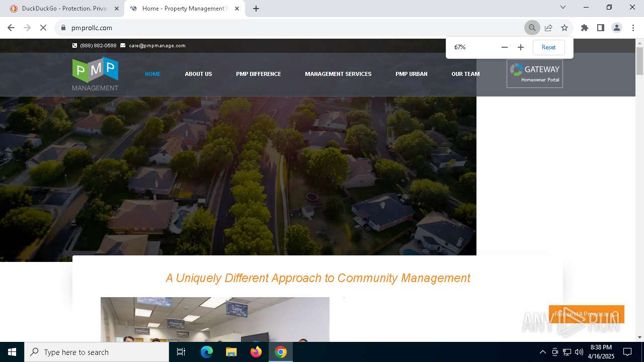Open the volume speaker icon
Image resolution: width=644 pixels, height=362 pixels.
(579, 352)
